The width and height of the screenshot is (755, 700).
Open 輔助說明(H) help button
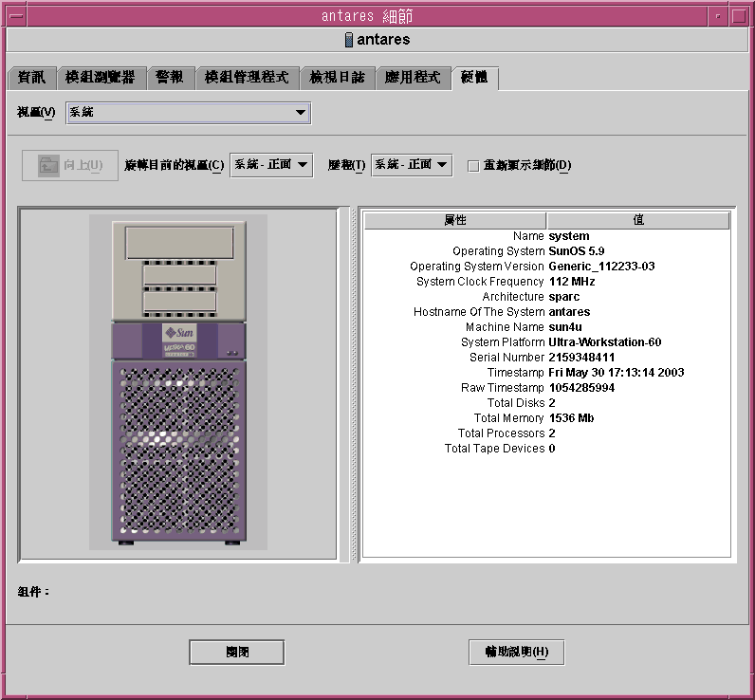[x=516, y=653]
